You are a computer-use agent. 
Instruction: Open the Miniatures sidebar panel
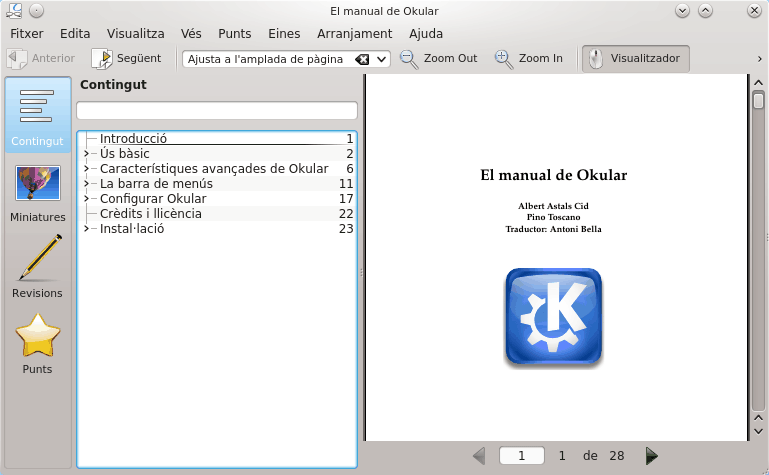[x=37, y=193]
